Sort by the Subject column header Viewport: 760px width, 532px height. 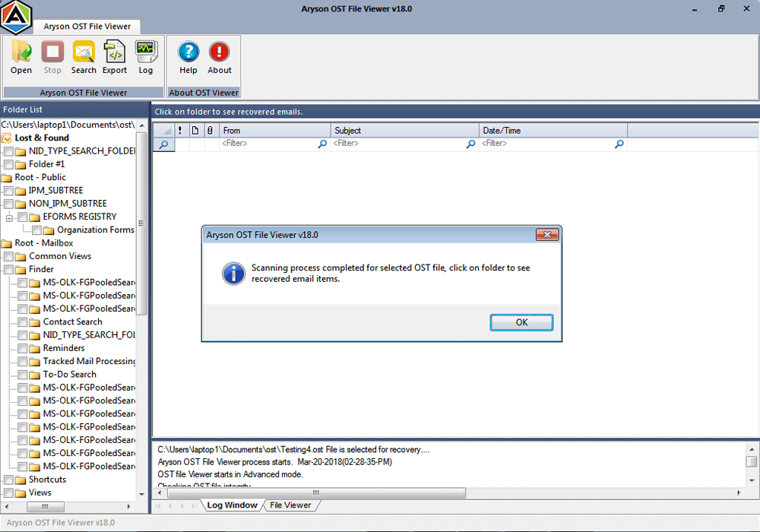[405, 130]
